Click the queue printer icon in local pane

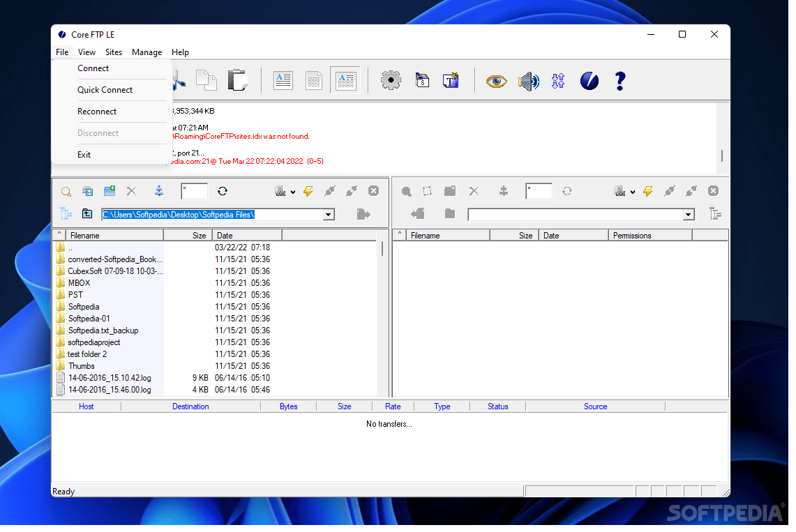(280, 191)
